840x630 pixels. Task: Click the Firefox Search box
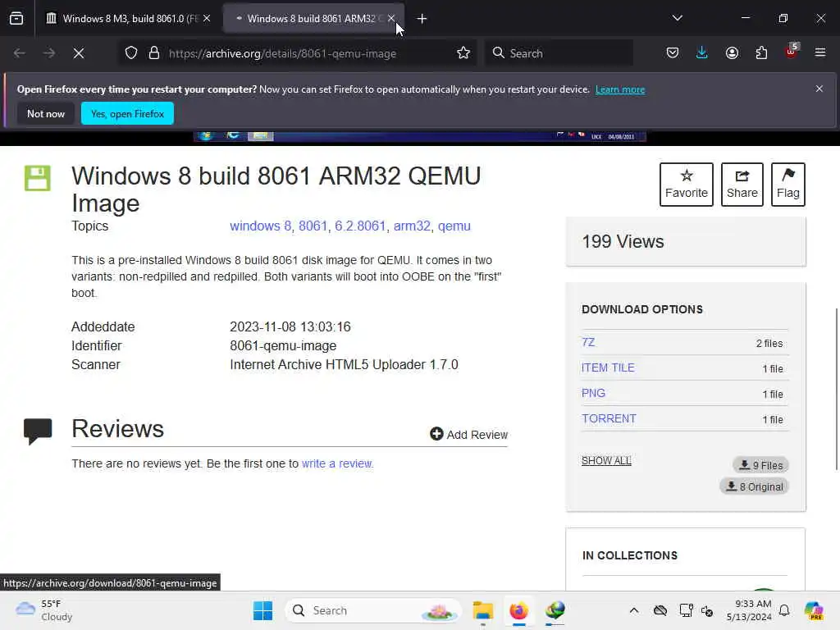559,53
